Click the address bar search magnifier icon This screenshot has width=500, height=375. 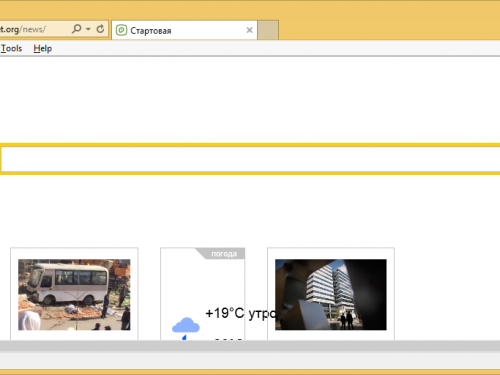[x=77, y=29]
